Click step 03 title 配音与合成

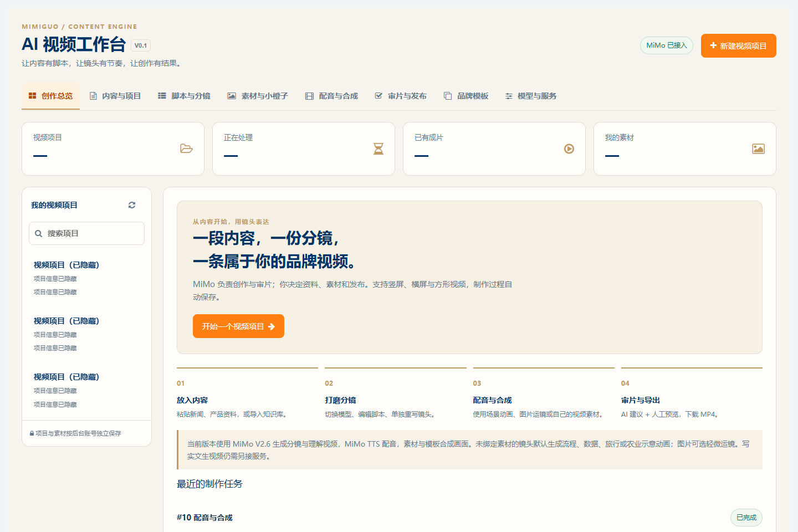click(492, 400)
